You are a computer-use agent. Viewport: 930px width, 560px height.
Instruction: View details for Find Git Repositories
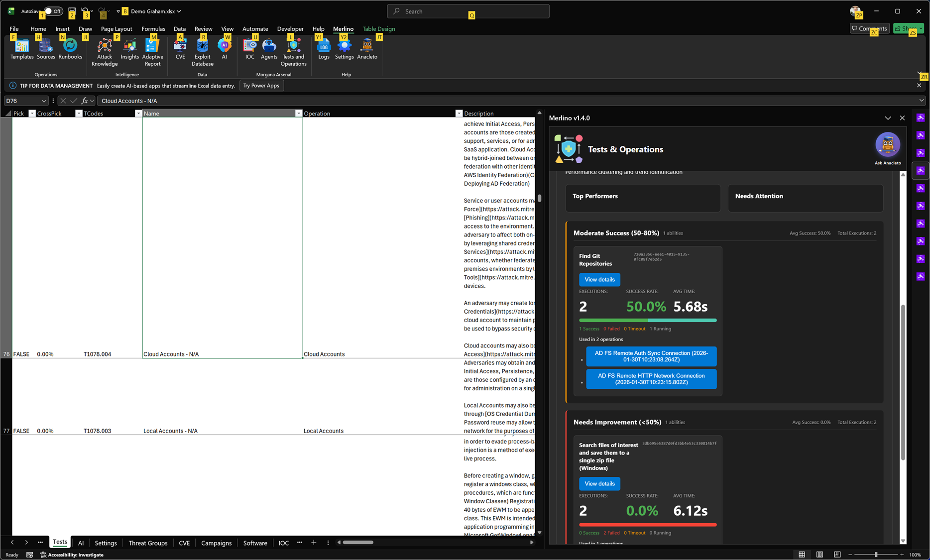click(599, 279)
